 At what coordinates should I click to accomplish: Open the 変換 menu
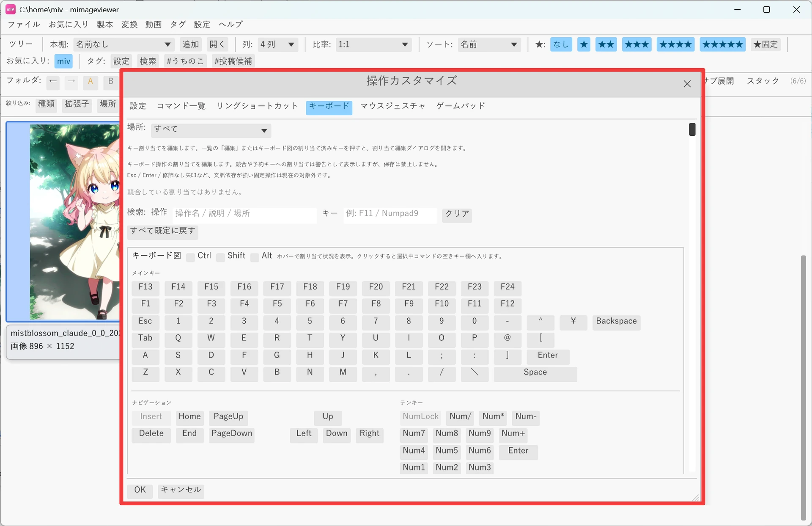pyautogui.click(x=129, y=25)
